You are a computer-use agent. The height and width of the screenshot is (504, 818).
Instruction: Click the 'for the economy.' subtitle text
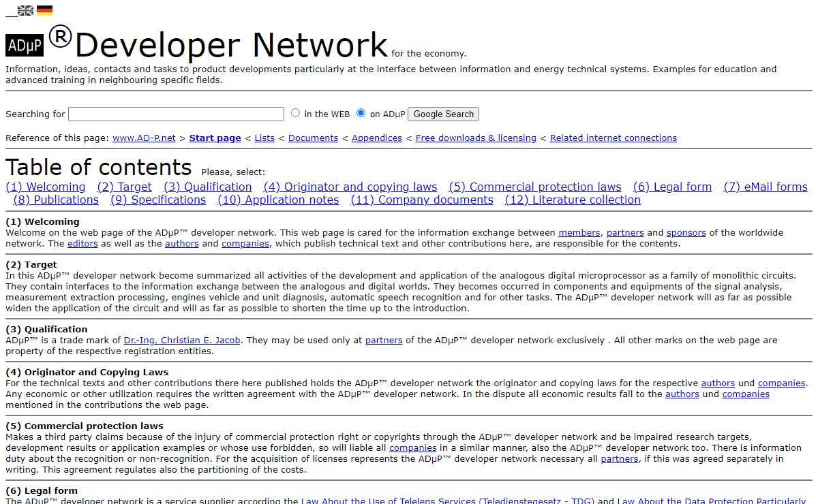[x=429, y=53]
